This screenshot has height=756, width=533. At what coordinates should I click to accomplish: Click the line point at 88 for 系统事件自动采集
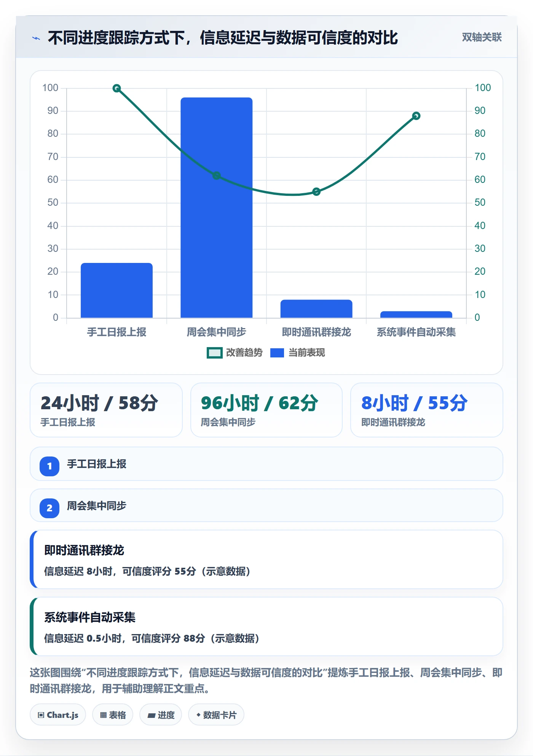click(416, 116)
